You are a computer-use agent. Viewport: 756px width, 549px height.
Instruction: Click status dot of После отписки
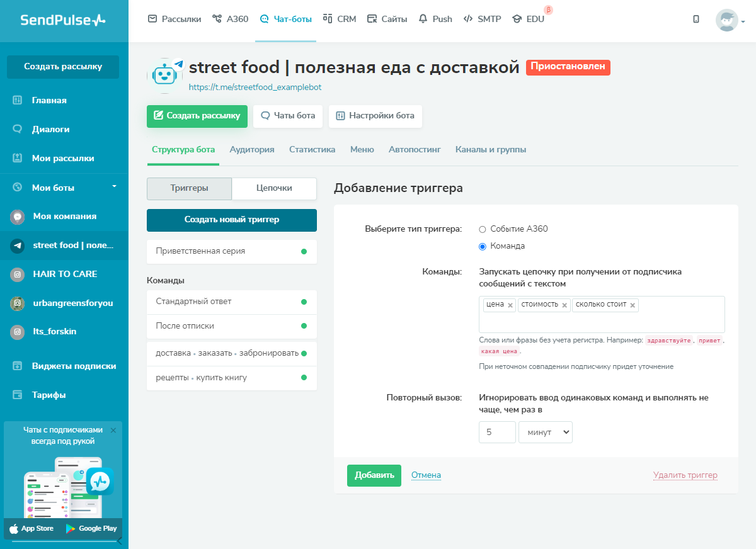(x=304, y=326)
